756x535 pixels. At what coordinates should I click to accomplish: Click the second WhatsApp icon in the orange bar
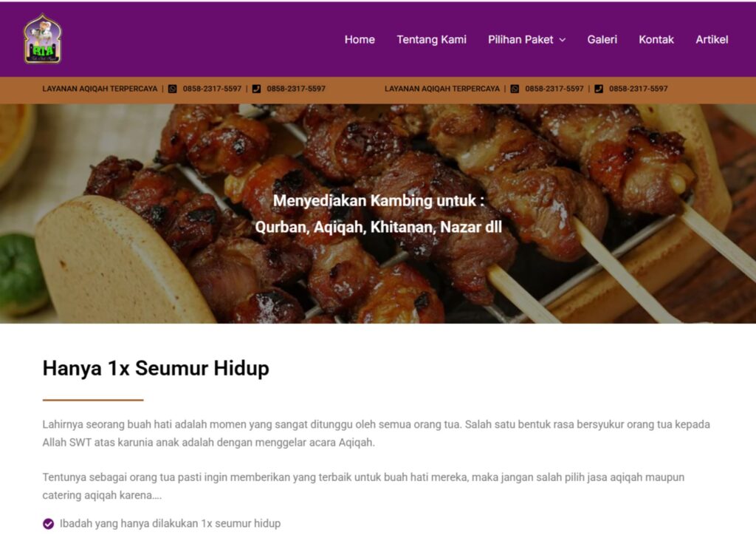click(515, 89)
